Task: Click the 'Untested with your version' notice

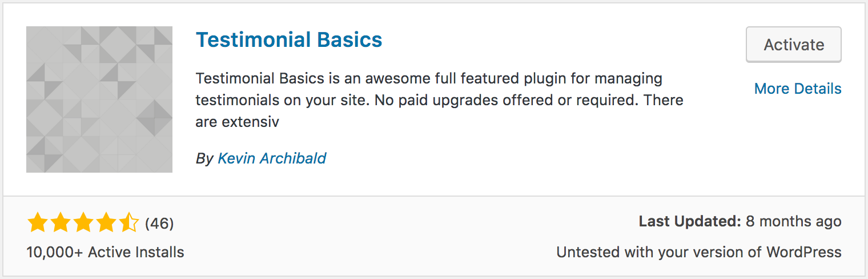Action: pyautogui.click(x=699, y=252)
